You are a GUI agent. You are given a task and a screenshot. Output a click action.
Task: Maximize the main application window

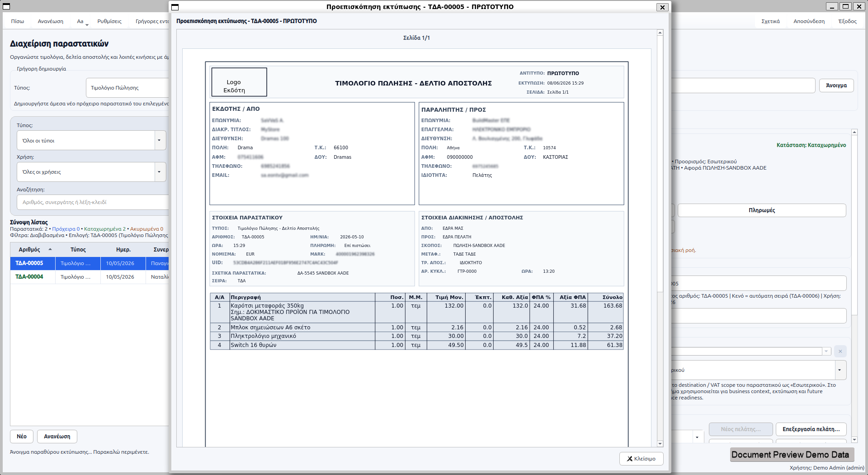(x=845, y=6)
